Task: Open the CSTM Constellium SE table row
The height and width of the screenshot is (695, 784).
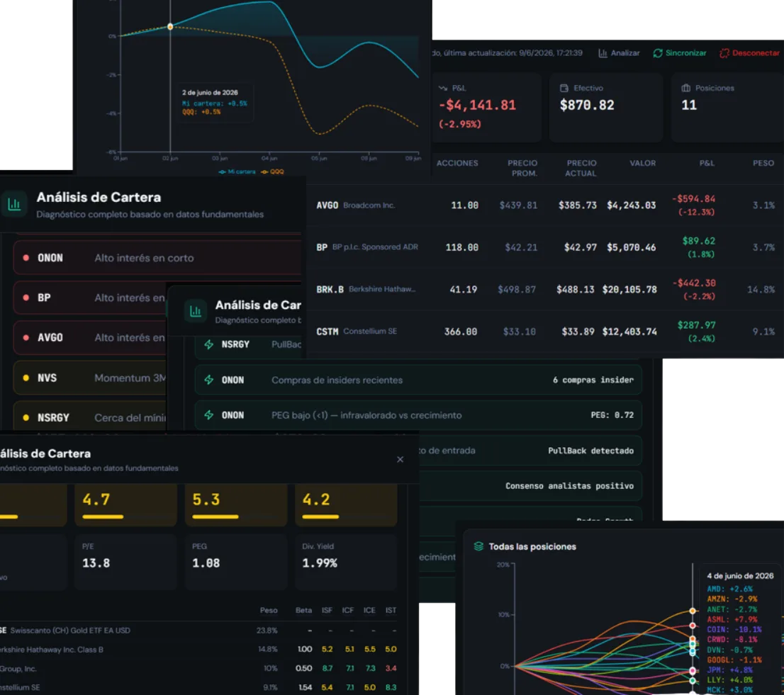Action: click(x=545, y=332)
